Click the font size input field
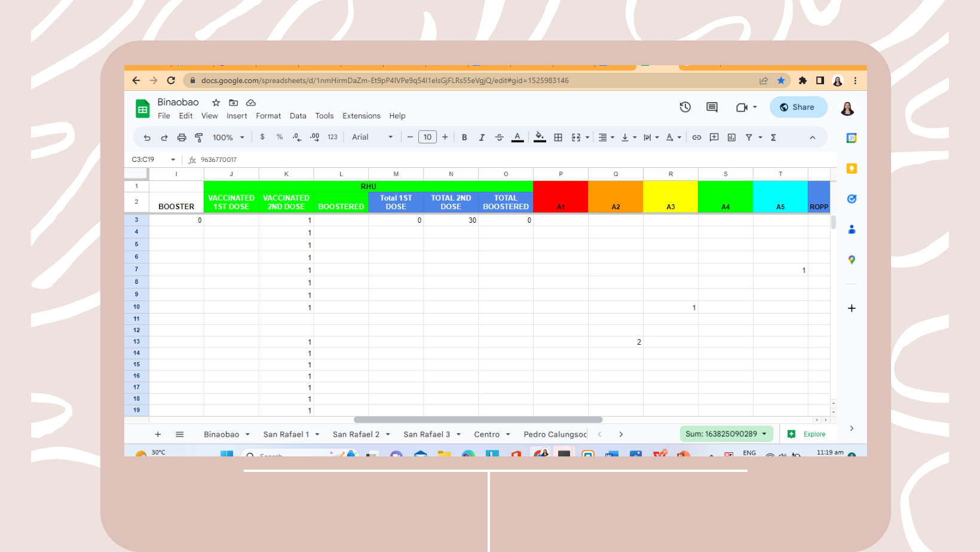Viewport: 980px width, 552px height. point(427,137)
